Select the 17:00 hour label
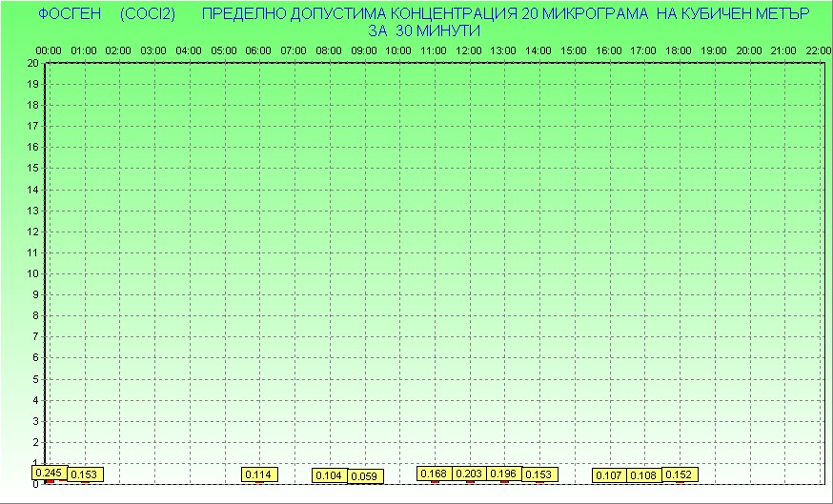The width and height of the screenshot is (833, 504). [643, 51]
